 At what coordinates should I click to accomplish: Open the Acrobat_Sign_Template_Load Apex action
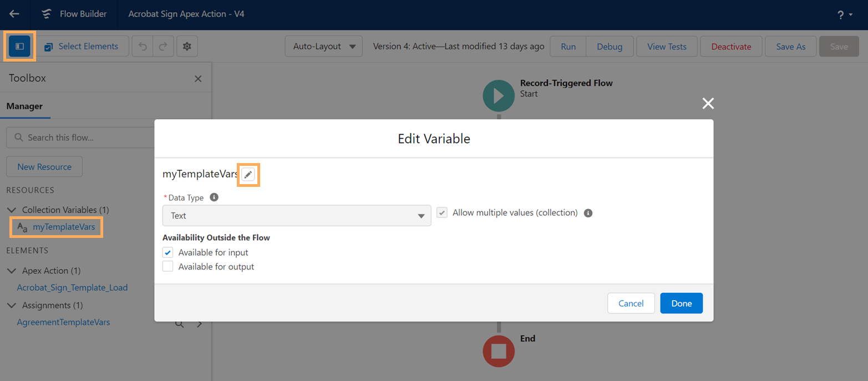pyautogui.click(x=72, y=287)
